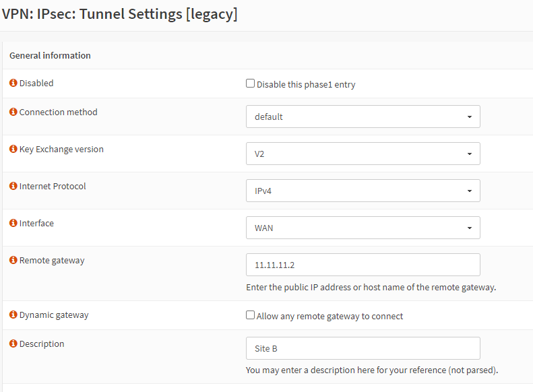Viewport: 533px width, 392px height.
Task: Click the Disable this phase1 entry label
Action: click(306, 85)
